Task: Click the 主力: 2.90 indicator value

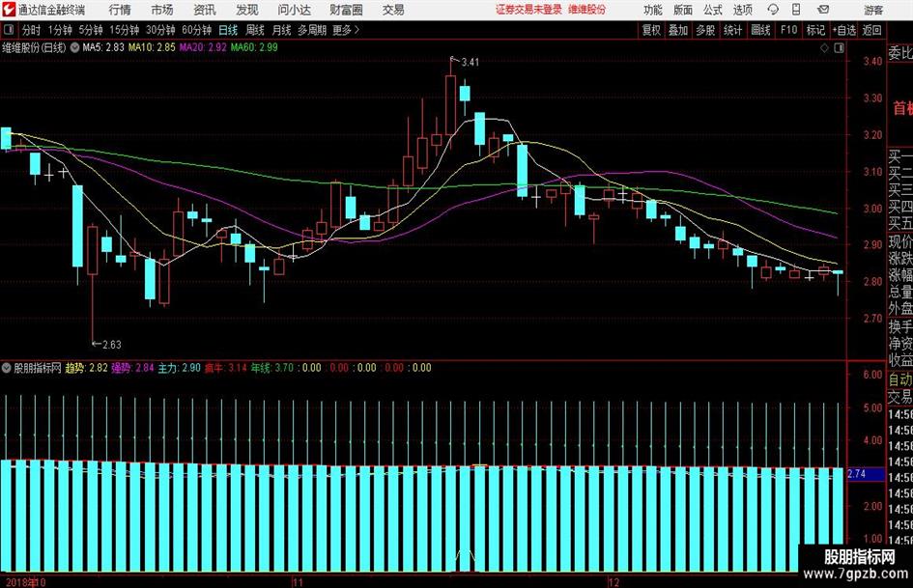Action: [x=180, y=368]
